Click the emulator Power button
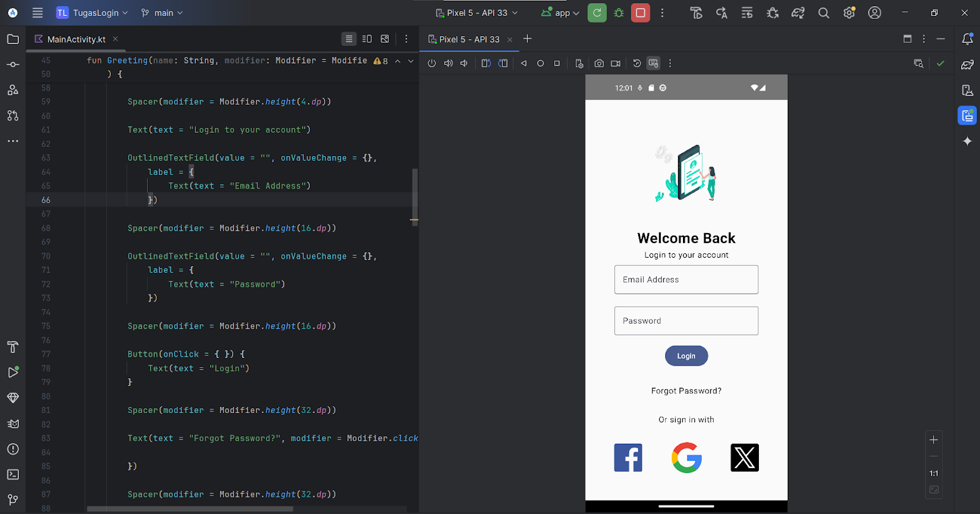 (x=432, y=63)
